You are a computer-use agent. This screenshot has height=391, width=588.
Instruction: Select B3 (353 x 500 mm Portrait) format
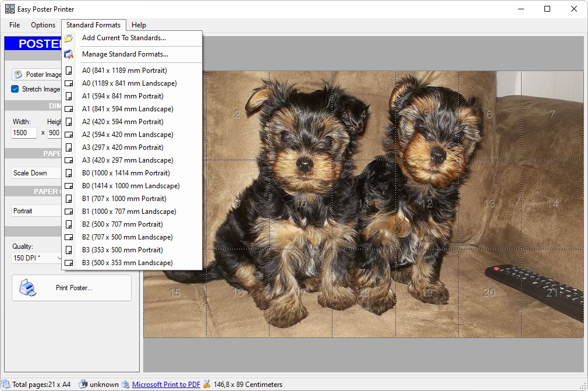pos(132,250)
